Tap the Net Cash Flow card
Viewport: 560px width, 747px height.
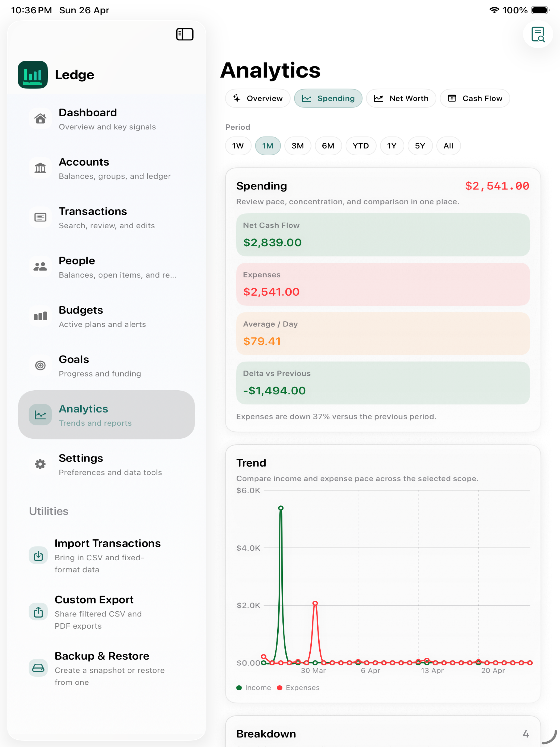coord(383,235)
